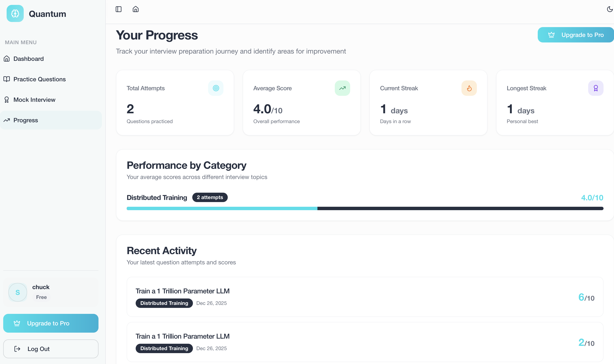614x364 pixels.
Task: Go to Mock Interview page
Action: pyautogui.click(x=34, y=100)
